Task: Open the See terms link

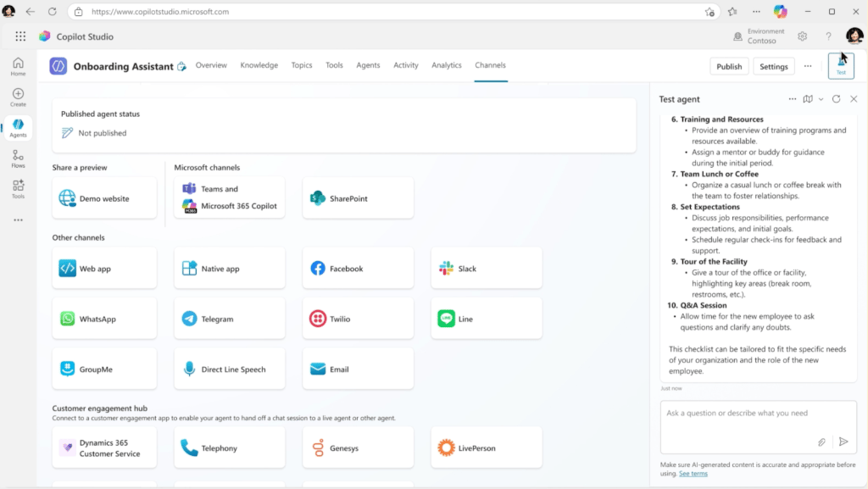Action: (693, 473)
